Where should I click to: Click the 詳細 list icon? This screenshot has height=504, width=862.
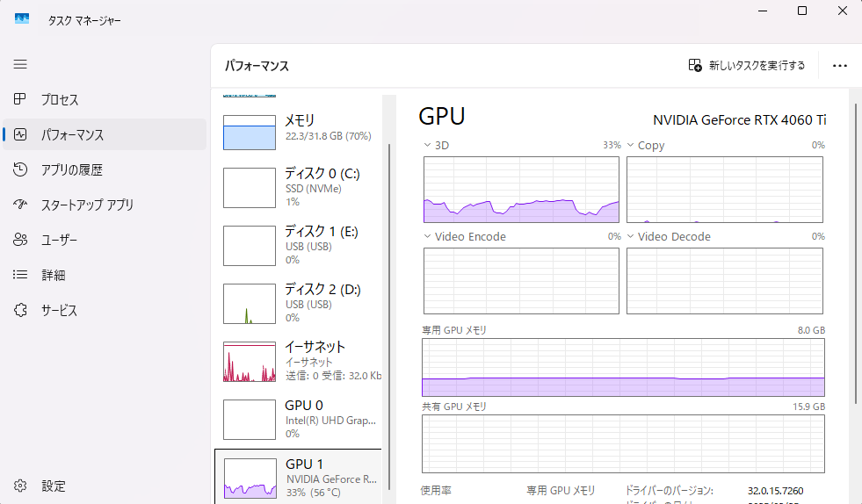[x=21, y=276]
